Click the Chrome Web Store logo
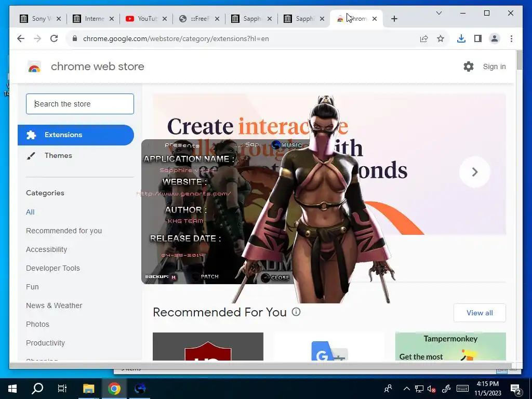The height and width of the screenshot is (399, 532). coord(34,67)
